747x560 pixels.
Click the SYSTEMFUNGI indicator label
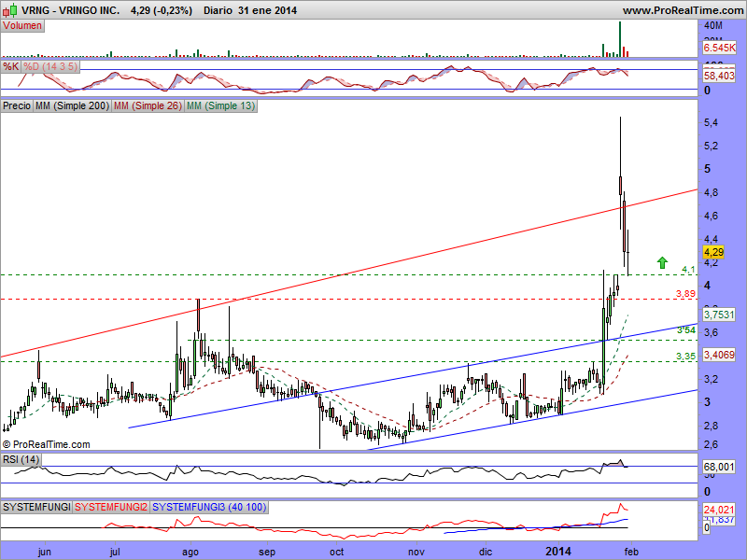36,507
